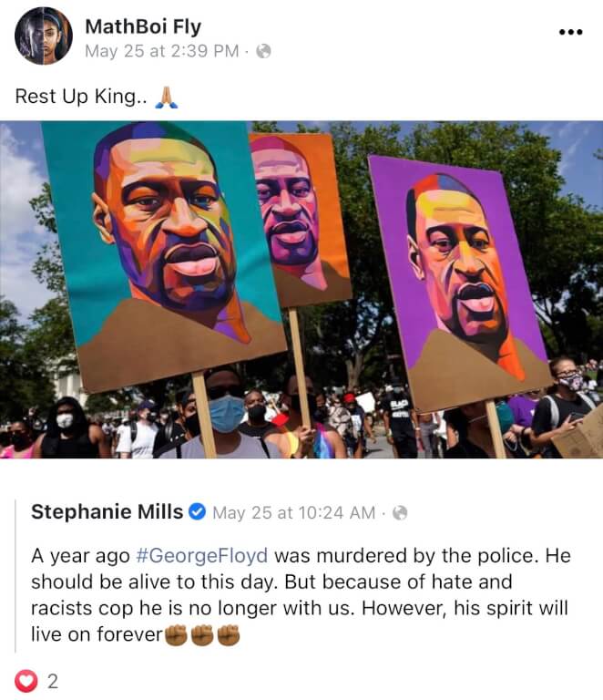This screenshot has width=603, height=700.
Task: Click the purple portrait sign in the photo
Action: pyautogui.click(x=459, y=282)
